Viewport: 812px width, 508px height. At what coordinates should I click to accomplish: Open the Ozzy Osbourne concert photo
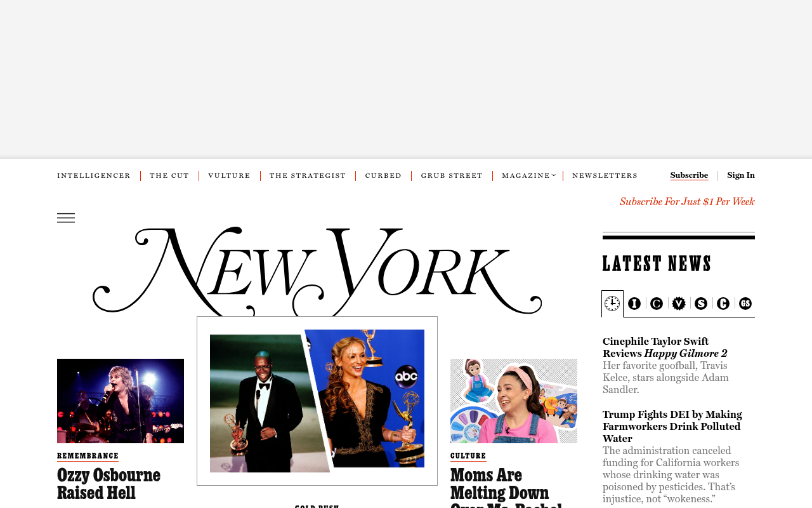tap(121, 401)
